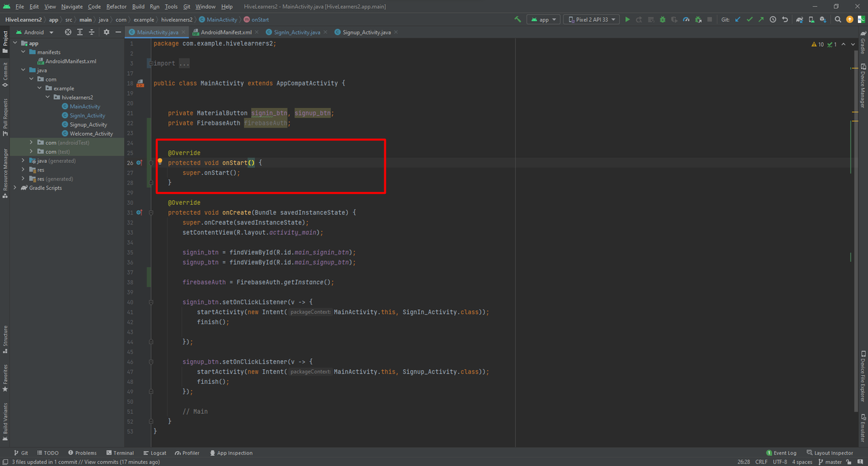Sync project with Gradle files icon
This screenshot has width=868, height=466.
click(800, 20)
